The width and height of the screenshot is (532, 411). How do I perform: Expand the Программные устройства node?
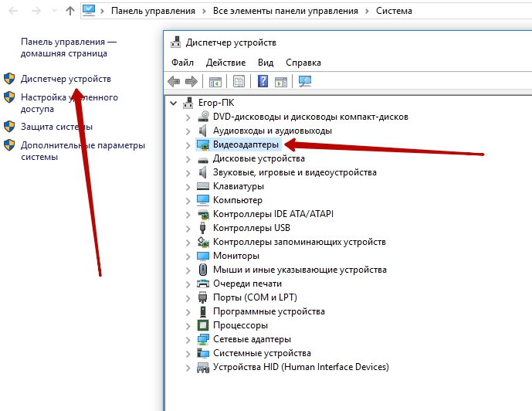pos(188,312)
